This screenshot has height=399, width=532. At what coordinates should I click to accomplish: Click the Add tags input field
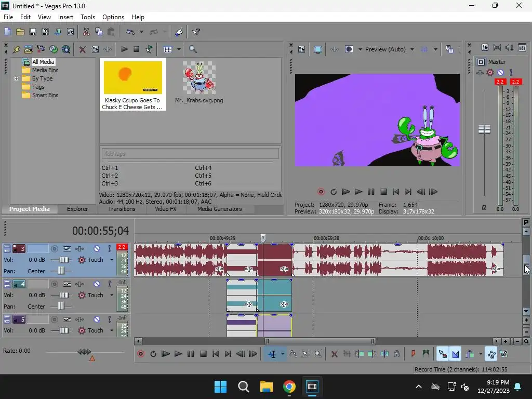[190, 154]
